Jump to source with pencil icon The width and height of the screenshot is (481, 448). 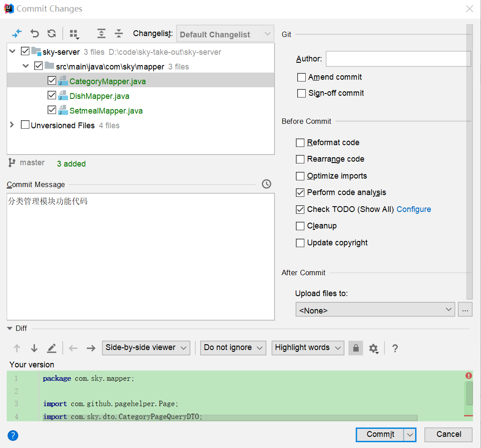coord(52,348)
